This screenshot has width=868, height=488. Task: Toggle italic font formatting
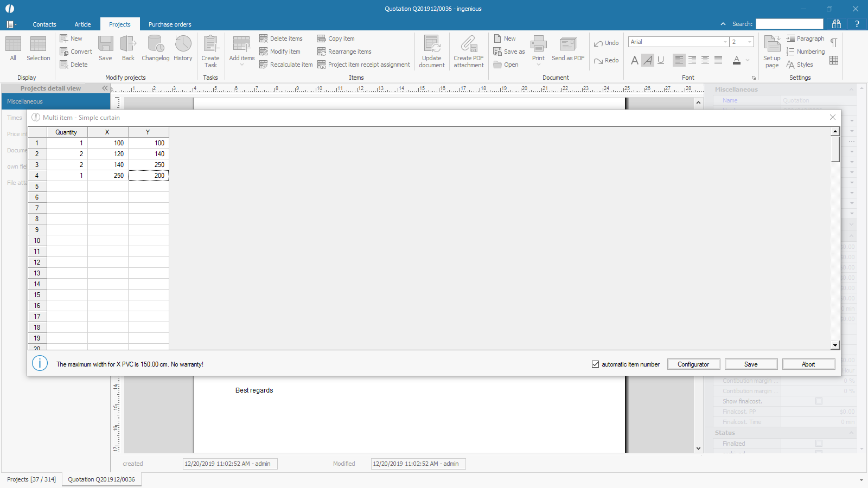648,60
